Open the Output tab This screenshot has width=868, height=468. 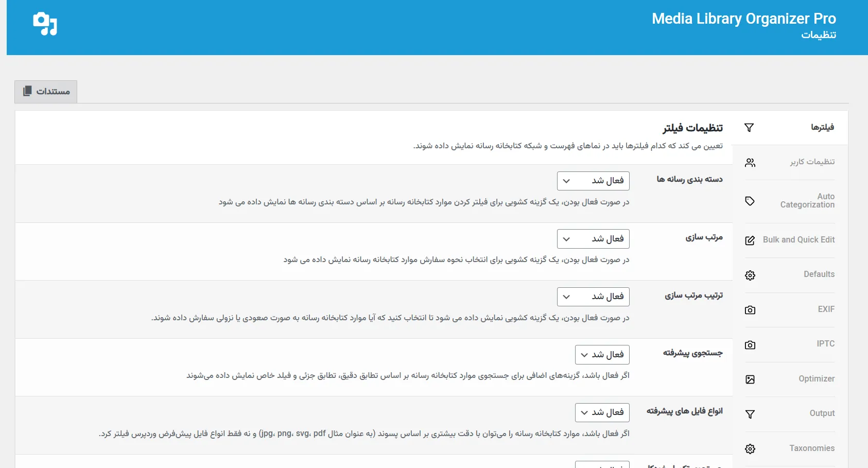[x=790, y=413]
